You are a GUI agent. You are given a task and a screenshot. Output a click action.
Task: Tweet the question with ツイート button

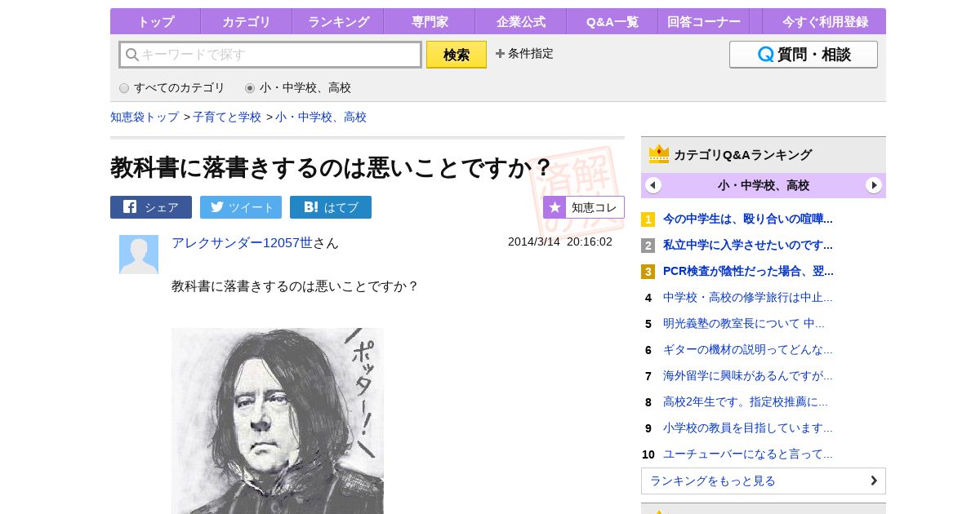(241, 207)
